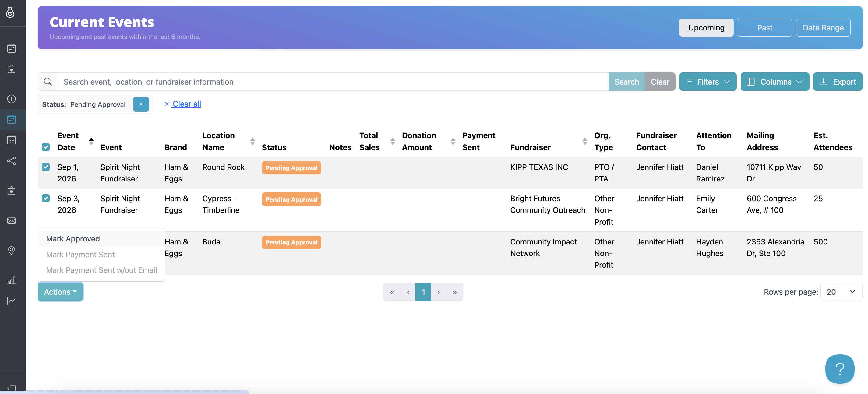Uncheck the Sep 3, 2026 event row
The height and width of the screenshot is (394, 868).
pyautogui.click(x=46, y=198)
